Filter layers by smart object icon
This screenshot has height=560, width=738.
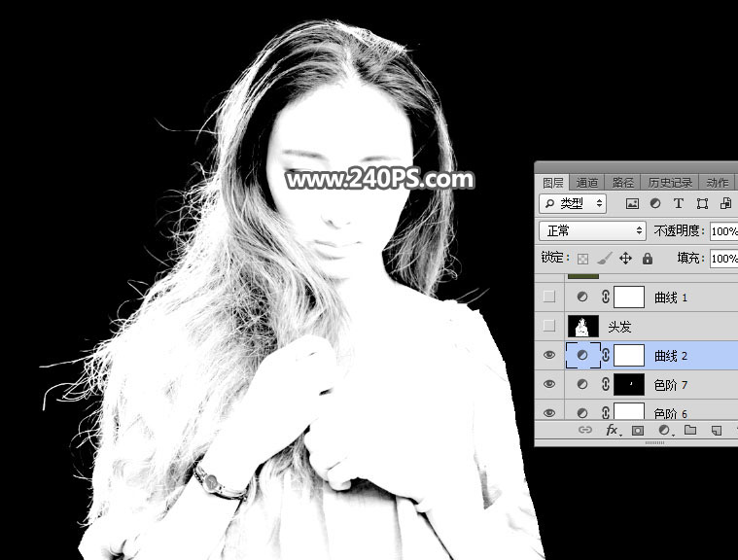click(725, 203)
